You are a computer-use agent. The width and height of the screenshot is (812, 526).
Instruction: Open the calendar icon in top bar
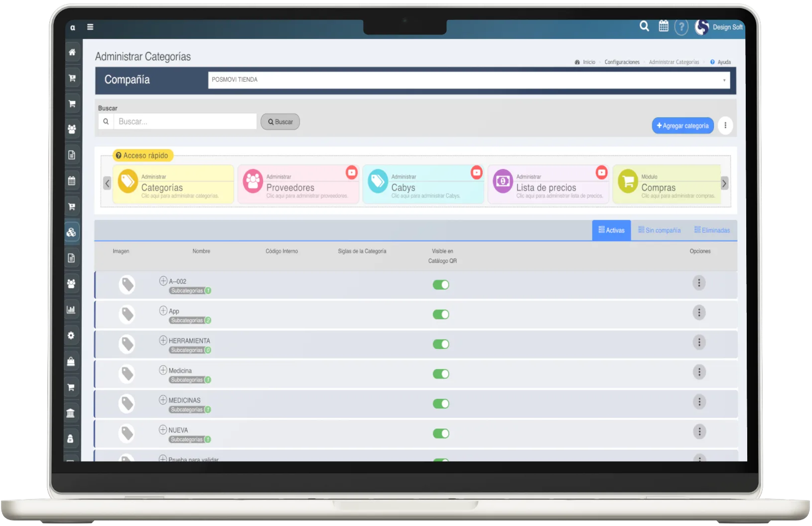click(664, 26)
